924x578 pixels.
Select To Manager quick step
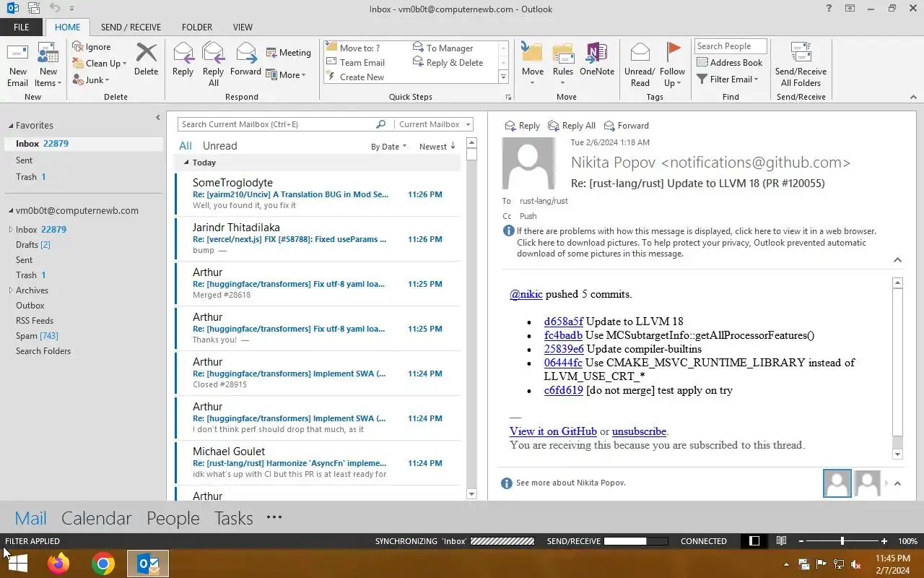pos(443,48)
